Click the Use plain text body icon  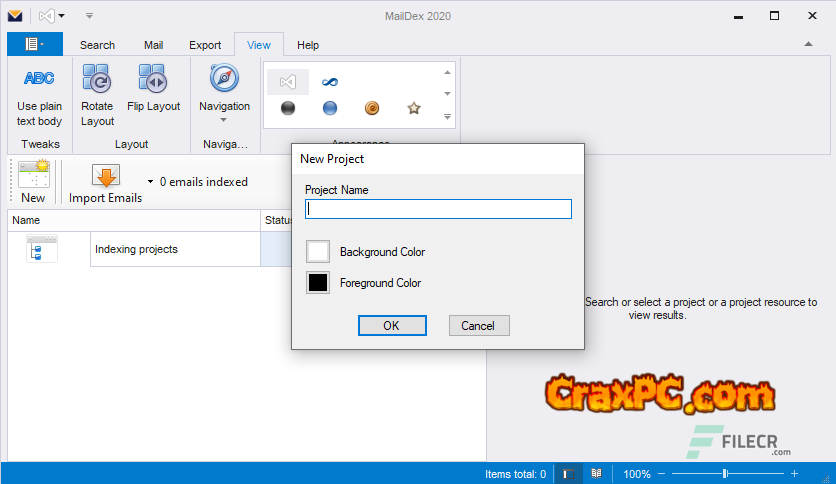coord(39,78)
